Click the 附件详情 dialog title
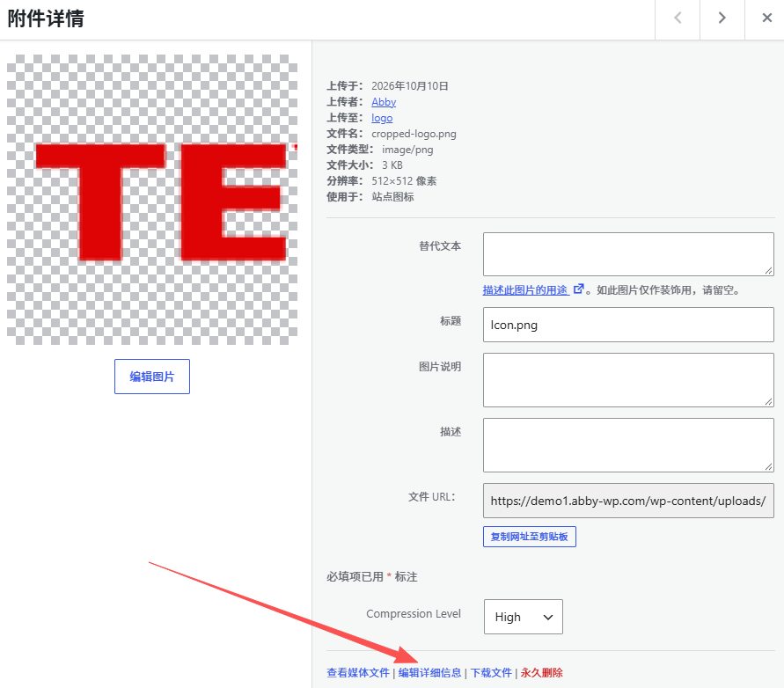The width and height of the screenshot is (784, 688). coord(46,19)
